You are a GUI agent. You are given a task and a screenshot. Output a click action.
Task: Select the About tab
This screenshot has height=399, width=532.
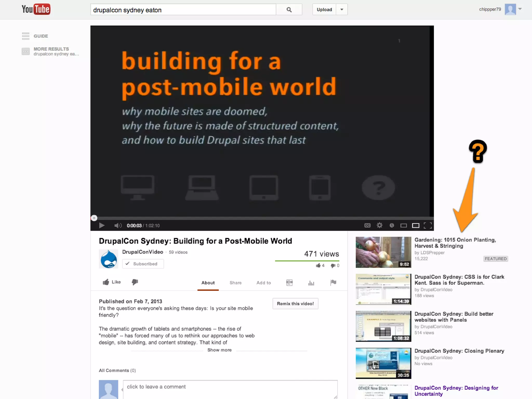pos(208,283)
